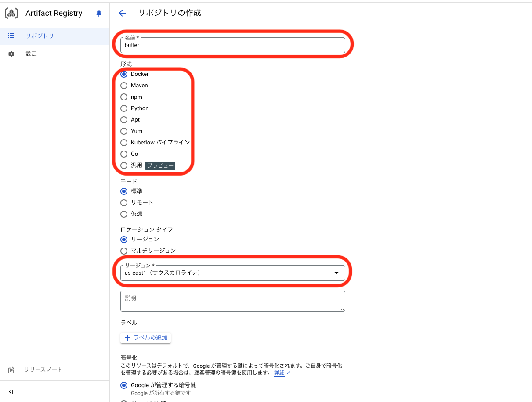Switch format to Kubeflow パイプライン
The width and height of the screenshot is (532, 402).
(x=123, y=142)
